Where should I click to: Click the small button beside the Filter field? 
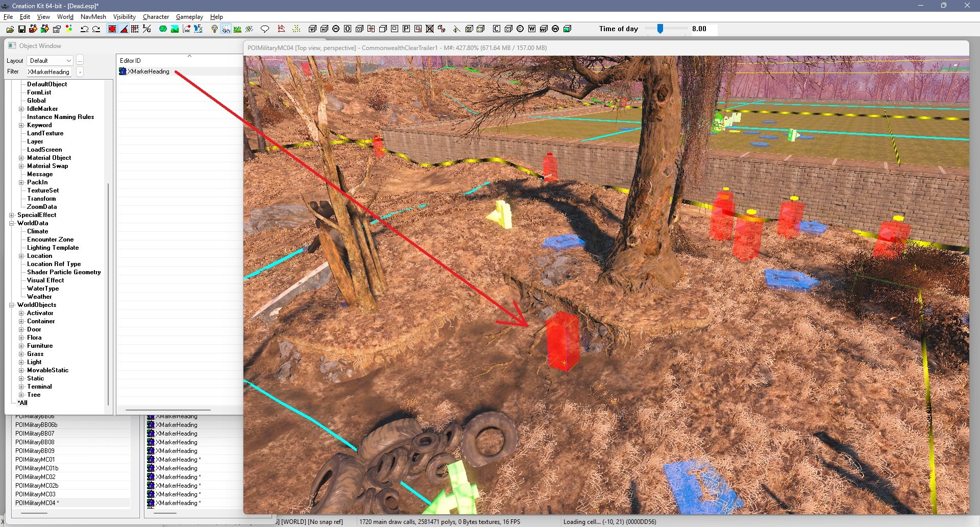(80, 72)
